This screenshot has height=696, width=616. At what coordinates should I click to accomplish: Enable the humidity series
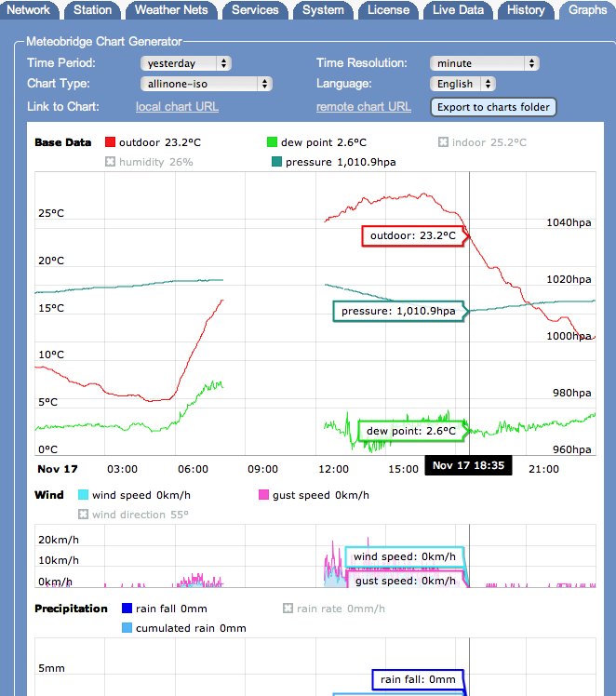pyautogui.click(x=110, y=162)
